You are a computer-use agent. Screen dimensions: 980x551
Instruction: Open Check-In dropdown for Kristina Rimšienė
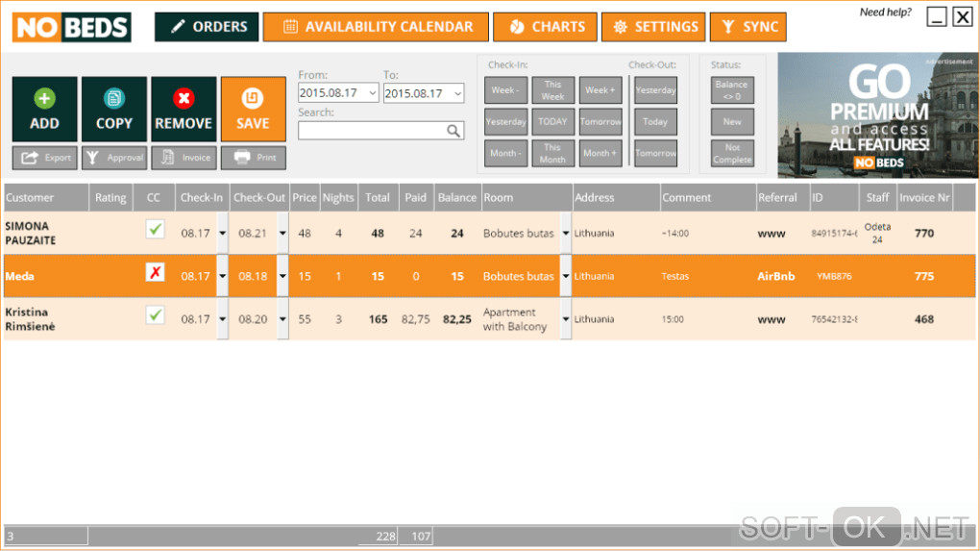pos(223,319)
